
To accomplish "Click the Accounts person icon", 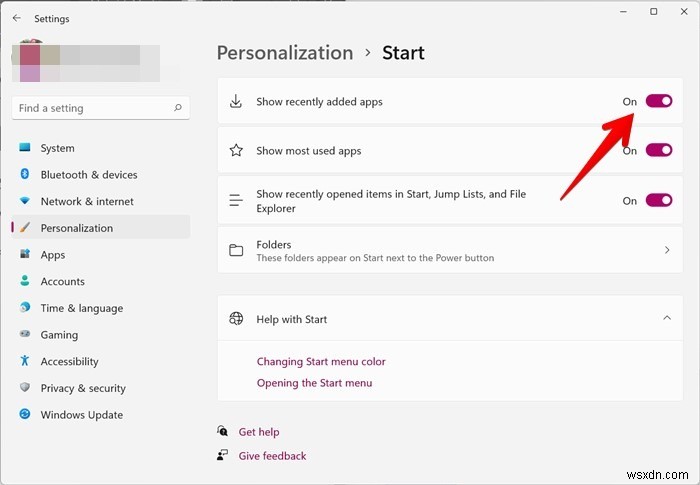I will tap(25, 282).
